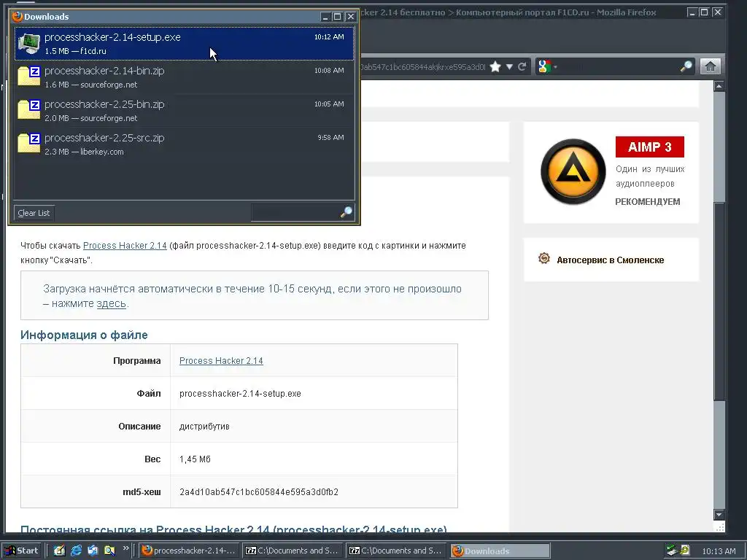Reload the page in Firefox
The image size is (747, 560).
click(522, 66)
